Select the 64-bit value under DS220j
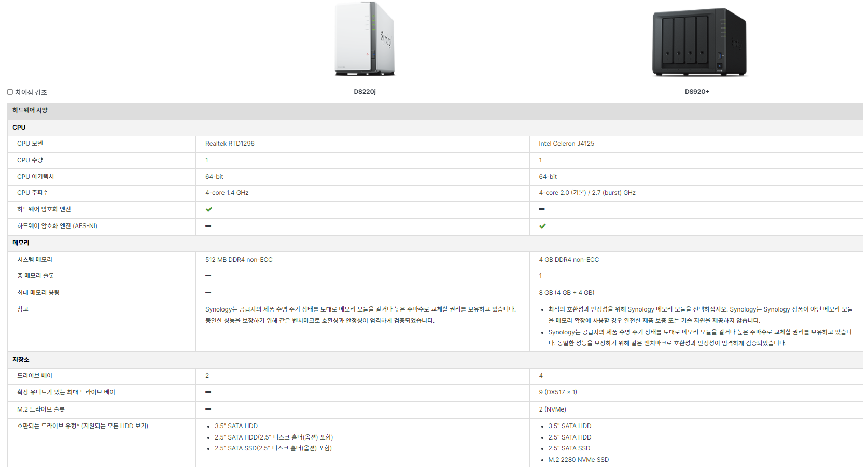 coord(214,177)
